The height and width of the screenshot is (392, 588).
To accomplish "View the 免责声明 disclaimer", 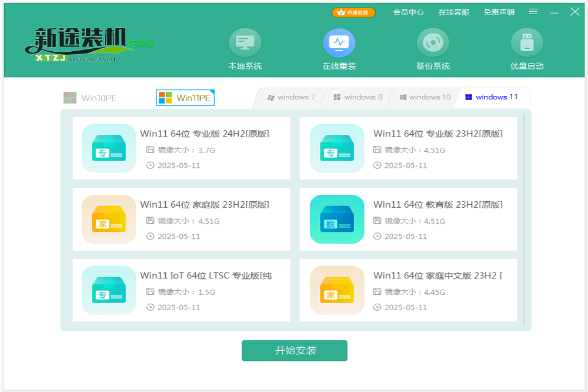I will pyautogui.click(x=499, y=12).
